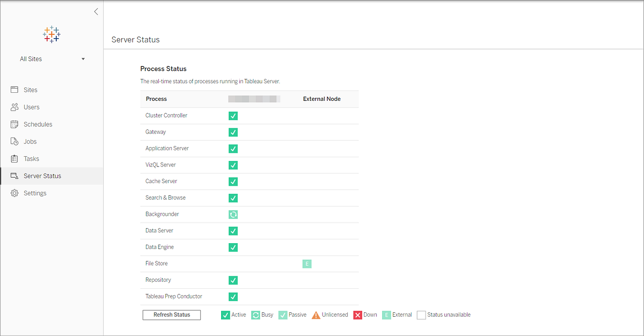644x336 pixels.
Task: Select the Sites navigation link
Action: coord(30,90)
